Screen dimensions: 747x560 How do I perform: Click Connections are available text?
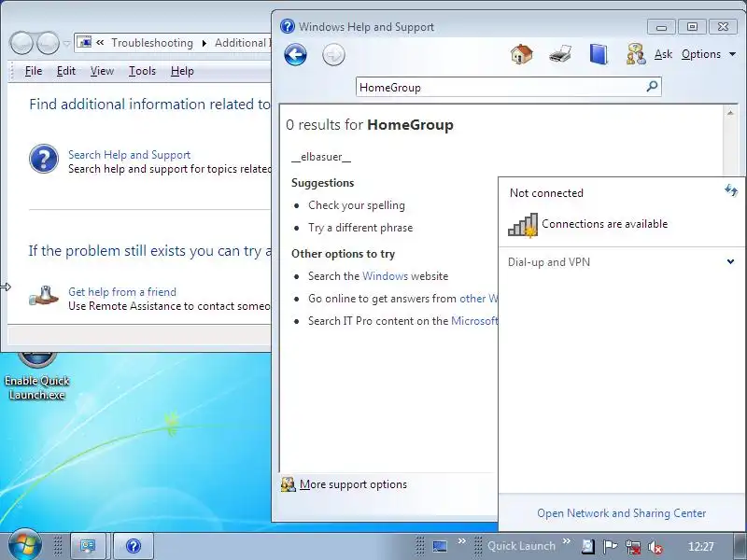click(x=604, y=224)
